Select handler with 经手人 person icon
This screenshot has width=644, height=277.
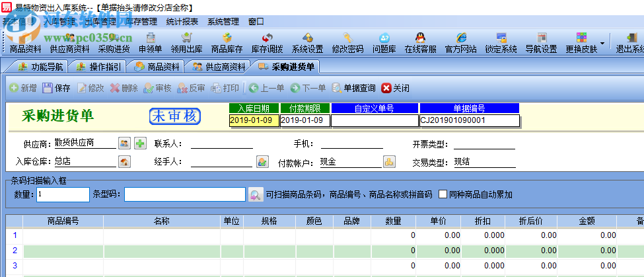[x=262, y=161]
